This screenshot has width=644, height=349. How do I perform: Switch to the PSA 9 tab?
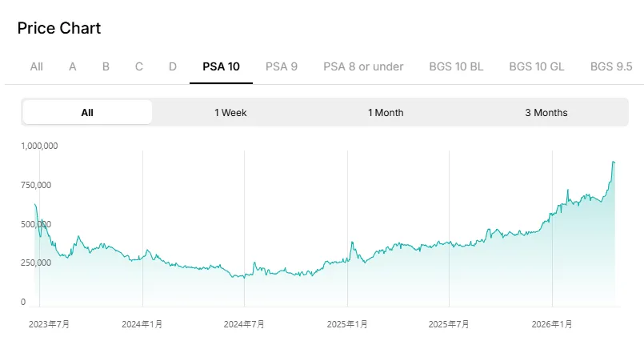(282, 66)
